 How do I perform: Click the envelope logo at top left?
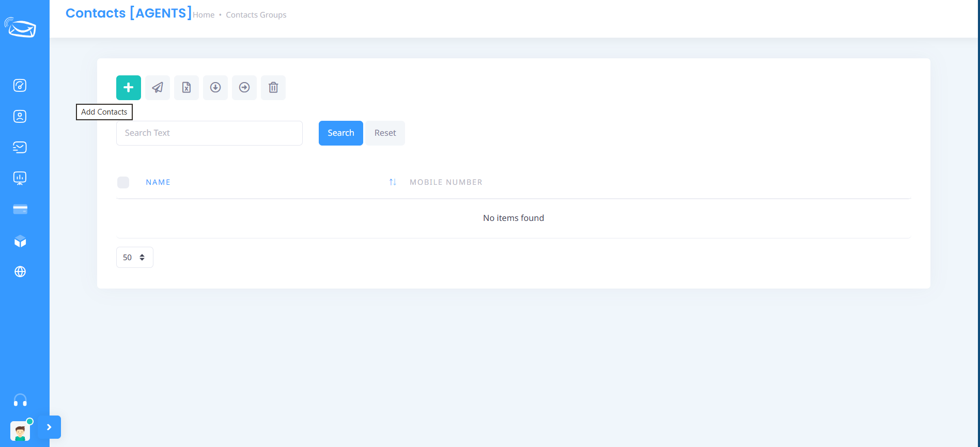click(x=20, y=27)
